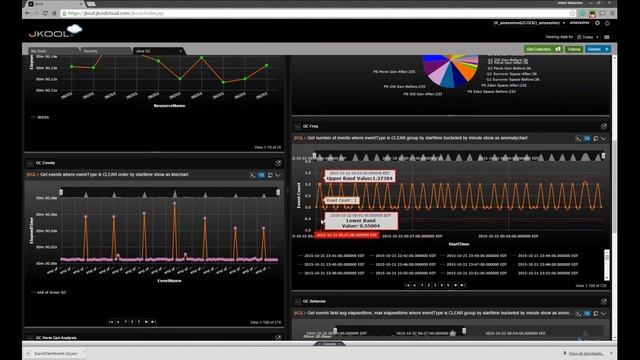Expand the GC Events options chevron

(x=278, y=175)
